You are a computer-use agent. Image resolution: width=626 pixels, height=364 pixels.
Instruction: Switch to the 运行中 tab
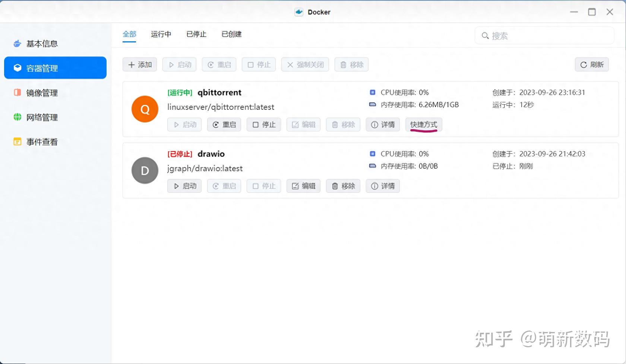coord(161,34)
